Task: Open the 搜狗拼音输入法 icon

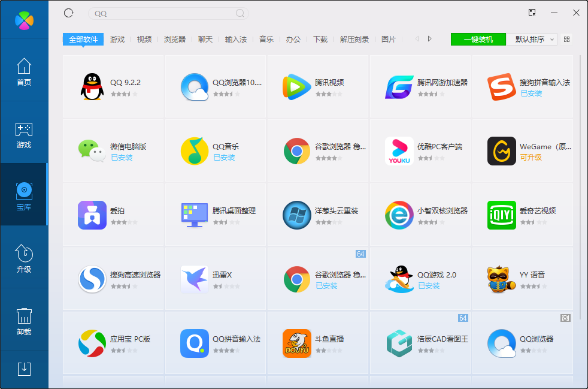Action: [501, 87]
